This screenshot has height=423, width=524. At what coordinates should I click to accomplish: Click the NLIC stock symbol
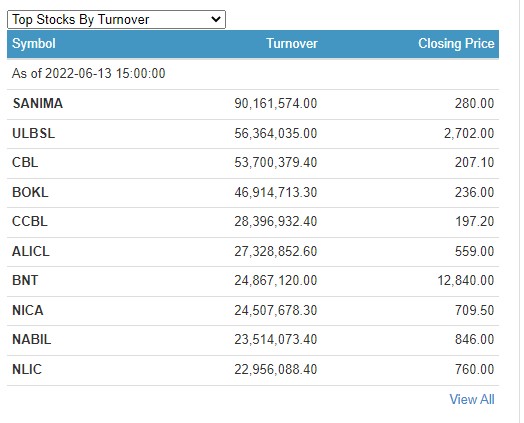click(27, 370)
